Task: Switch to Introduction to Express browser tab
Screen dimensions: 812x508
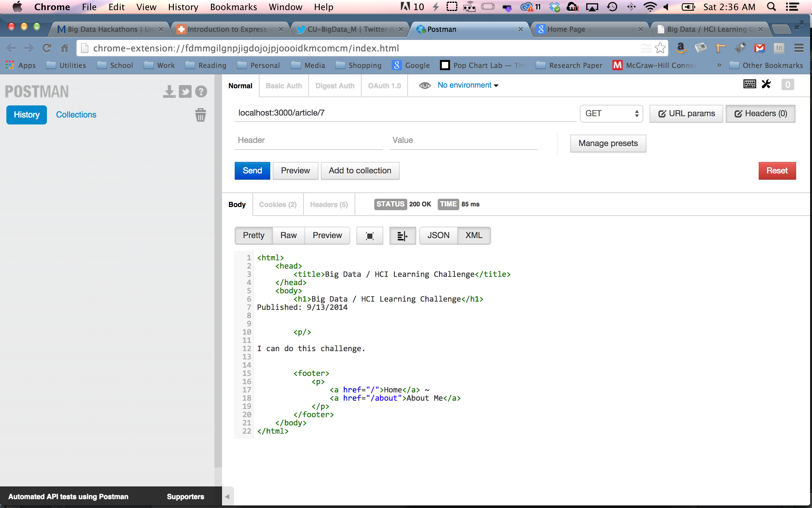Action: click(230, 29)
